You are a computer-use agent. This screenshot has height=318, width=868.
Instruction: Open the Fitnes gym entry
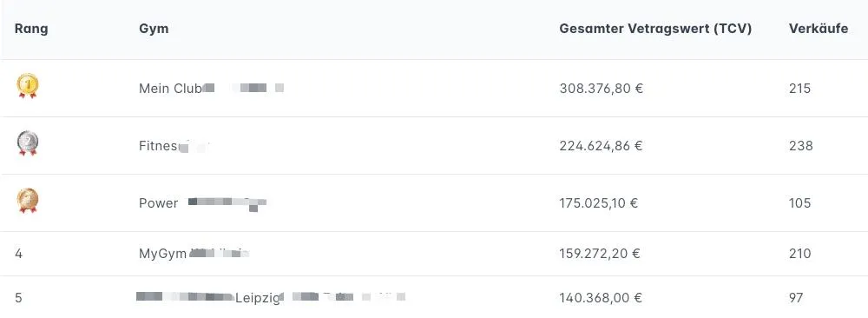pos(174,146)
